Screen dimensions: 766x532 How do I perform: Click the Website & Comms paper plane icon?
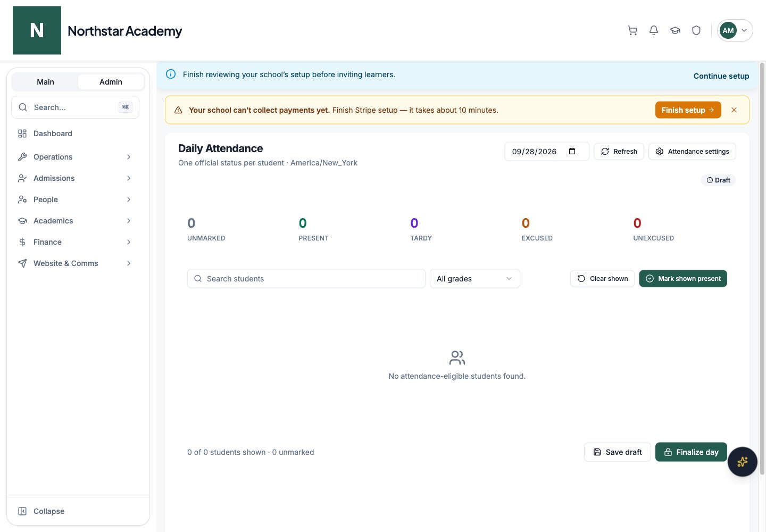(22, 263)
